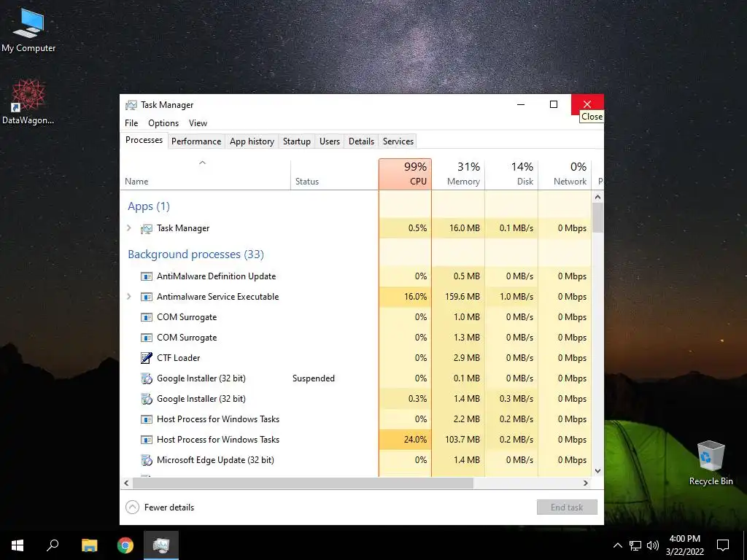747x560 pixels.
Task: Click Antimalware Service Executable icon
Action: click(x=146, y=297)
